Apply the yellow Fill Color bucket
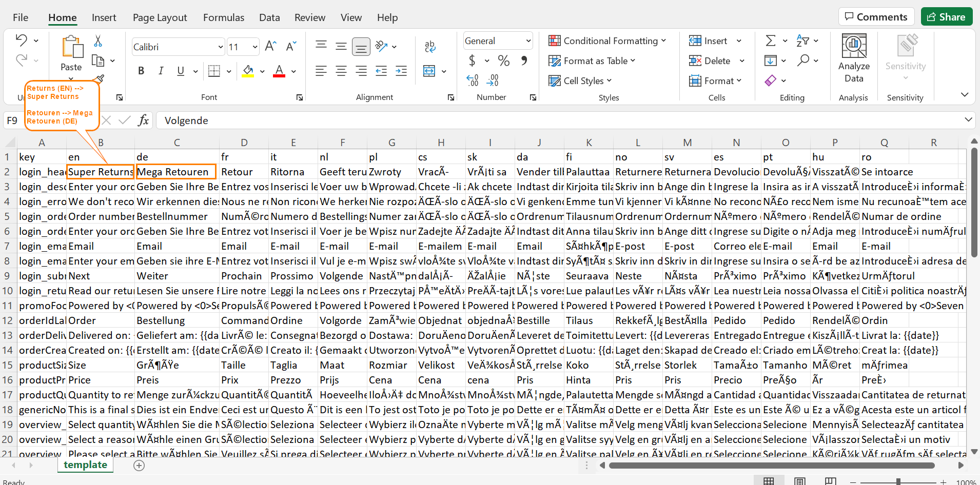The height and width of the screenshot is (485, 980). pos(248,71)
